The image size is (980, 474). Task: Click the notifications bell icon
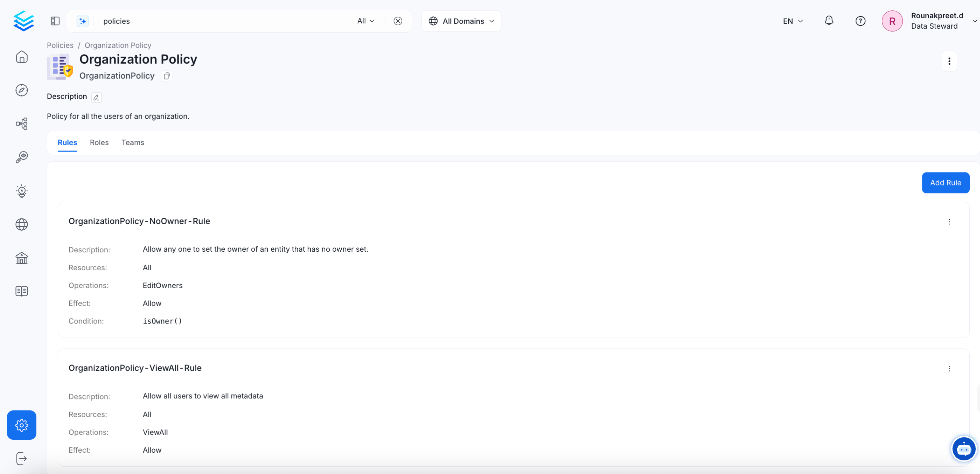coord(828,21)
